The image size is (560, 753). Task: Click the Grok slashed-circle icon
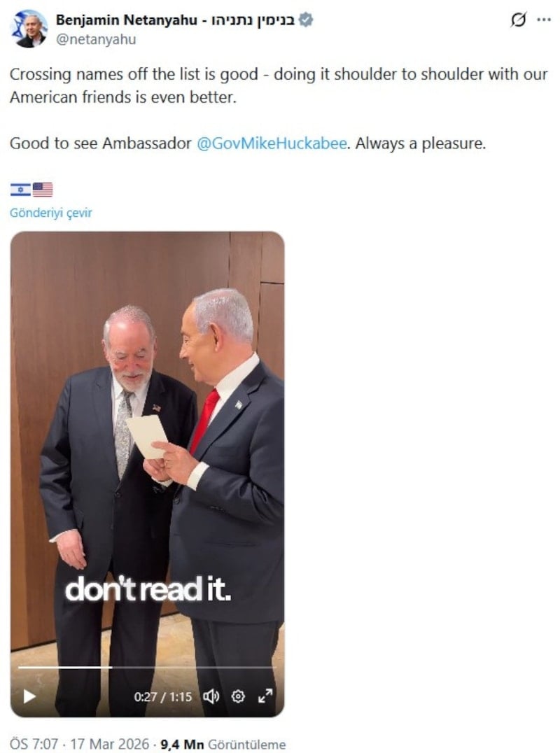(518, 20)
